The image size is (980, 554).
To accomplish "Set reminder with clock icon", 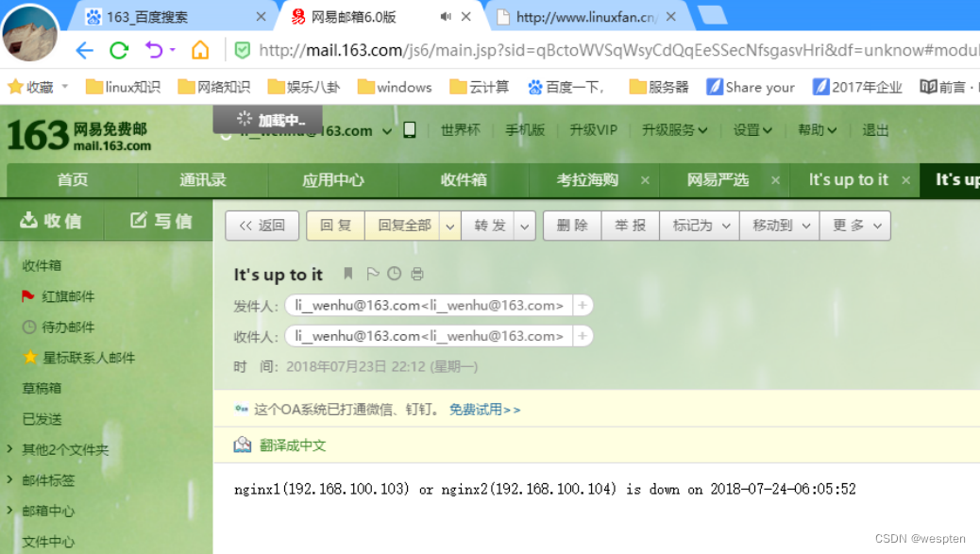I will click(x=395, y=274).
